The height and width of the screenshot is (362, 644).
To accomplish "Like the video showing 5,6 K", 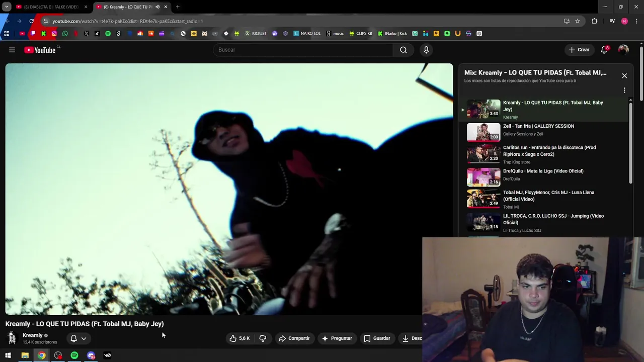I will [x=239, y=338].
